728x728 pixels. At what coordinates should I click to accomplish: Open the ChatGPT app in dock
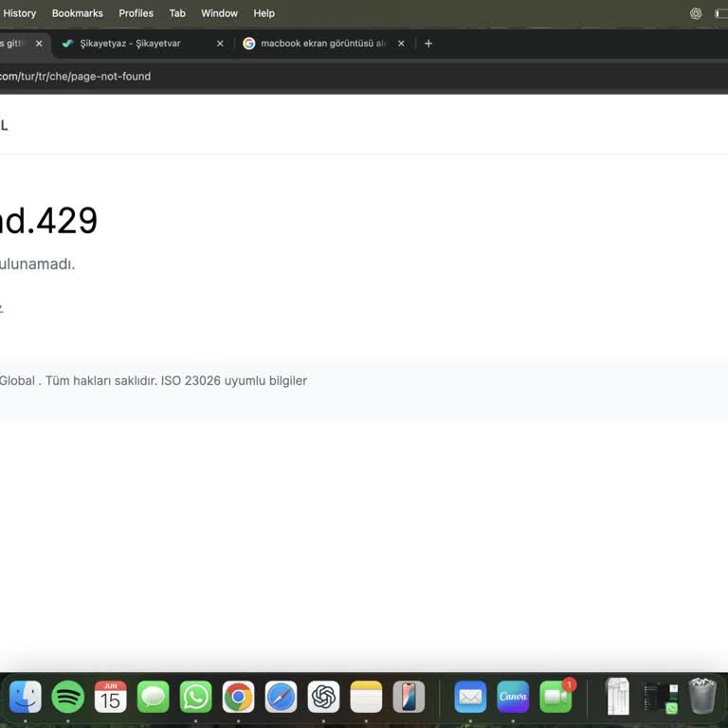coord(323,697)
